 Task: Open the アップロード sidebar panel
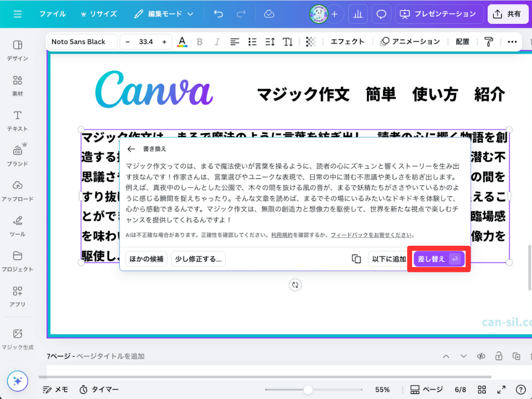(18, 191)
